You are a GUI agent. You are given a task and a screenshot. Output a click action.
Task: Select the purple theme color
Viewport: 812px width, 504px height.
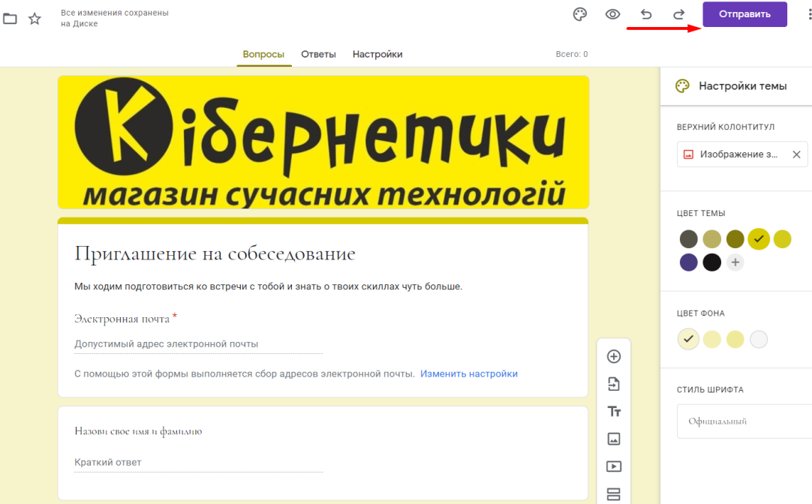(689, 262)
